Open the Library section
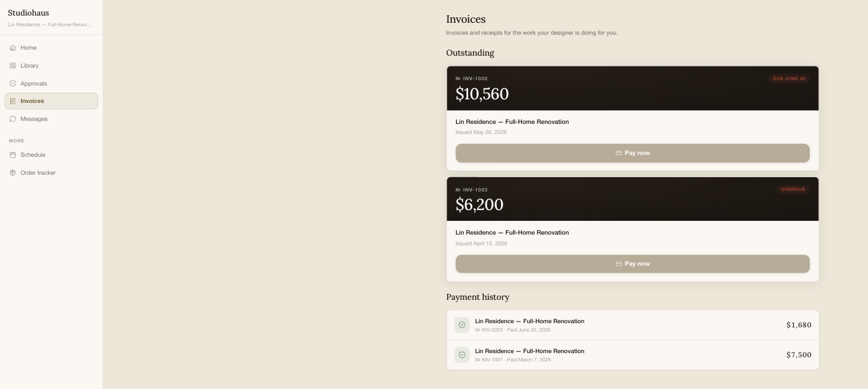868x389 pixels. point(51,66)
